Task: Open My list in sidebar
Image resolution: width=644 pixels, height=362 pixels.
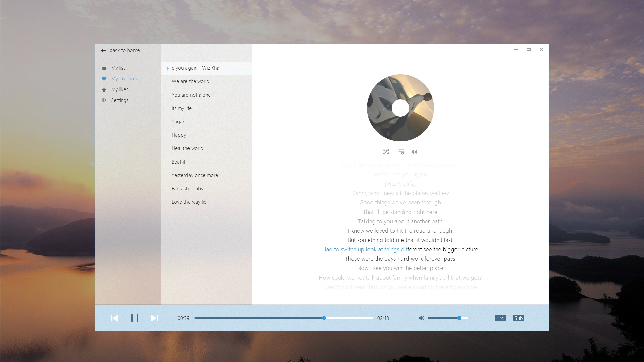Action: coord(118,68)
